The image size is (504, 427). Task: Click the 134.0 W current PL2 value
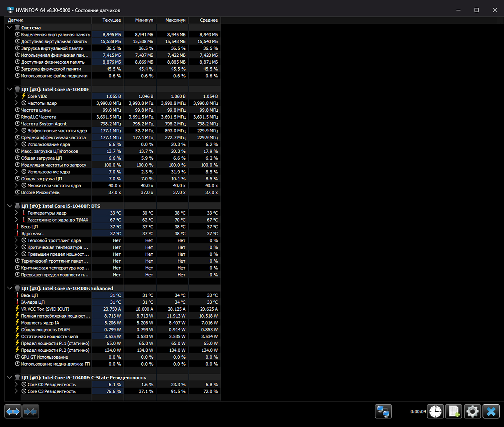point(113,350)
